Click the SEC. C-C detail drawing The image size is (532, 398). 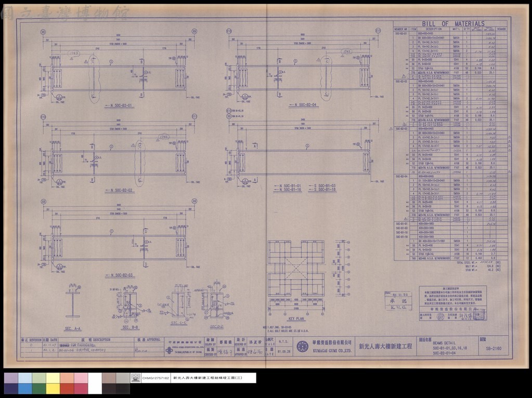(x=178, y=303)
